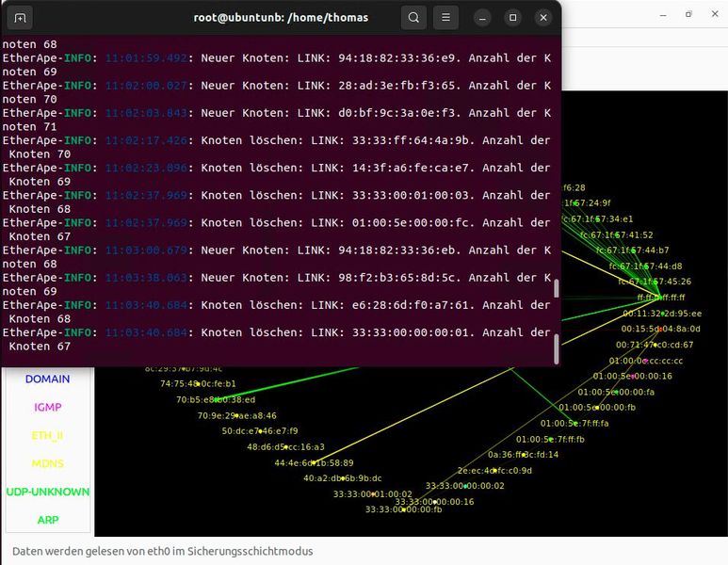
Task: Click node 33:33:00:00:00:fb
Action: (x=403, y=509)
